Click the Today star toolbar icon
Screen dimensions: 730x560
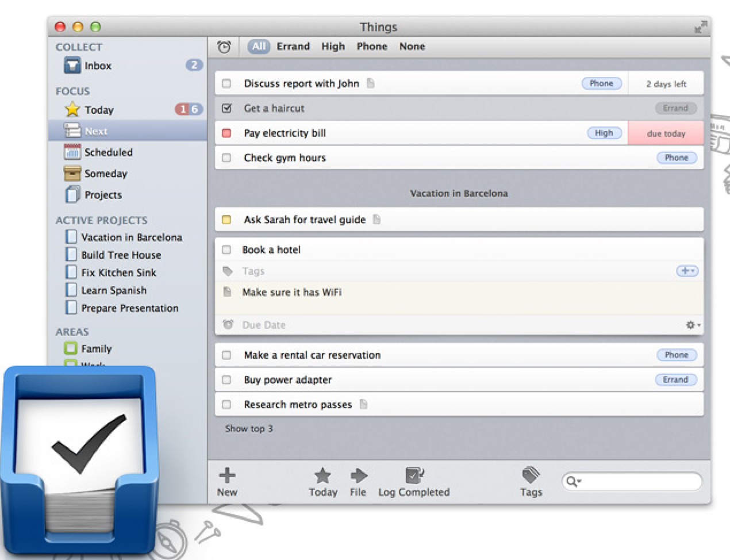coord(322,475)
